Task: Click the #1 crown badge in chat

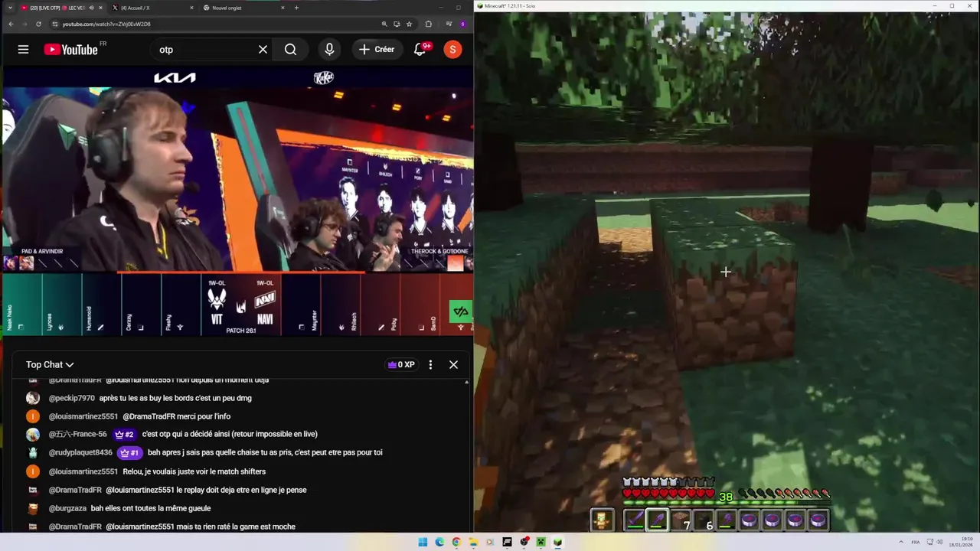Action: tap(129, 452)
